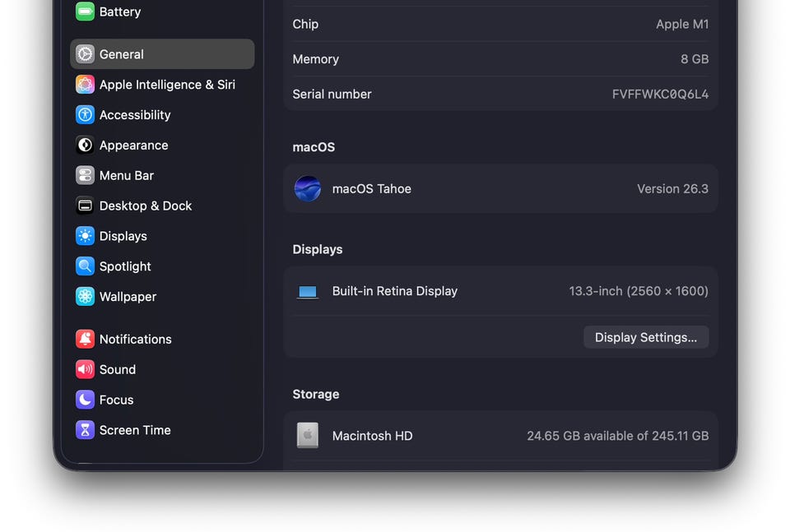Click the Battery icon in sidebar

point(85,12)
